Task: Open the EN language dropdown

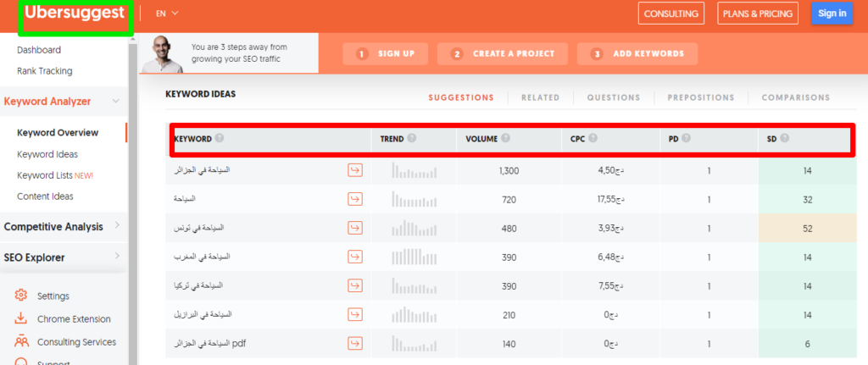Action: coord(167,14)
